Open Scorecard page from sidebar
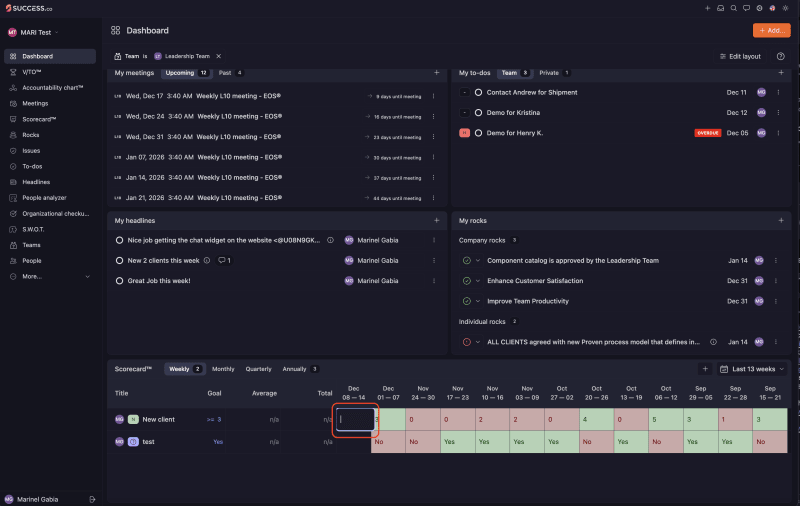 50,119
